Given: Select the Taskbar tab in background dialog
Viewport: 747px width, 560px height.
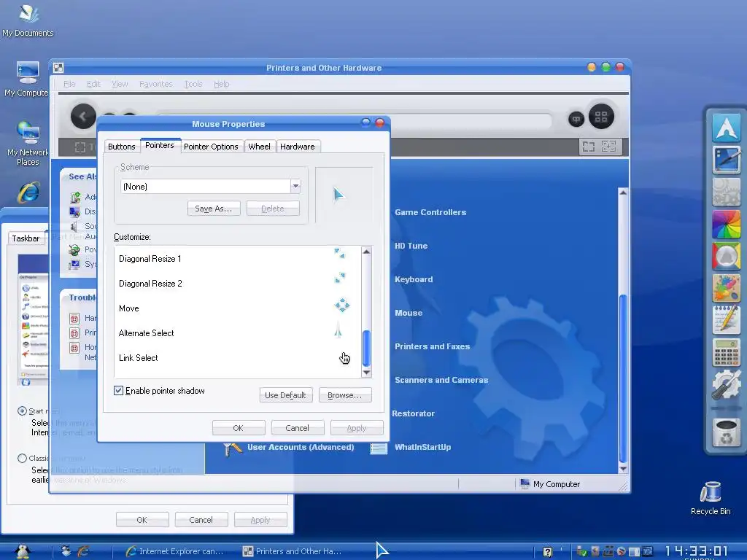Looking at the screenshot, I should [26, 238].
